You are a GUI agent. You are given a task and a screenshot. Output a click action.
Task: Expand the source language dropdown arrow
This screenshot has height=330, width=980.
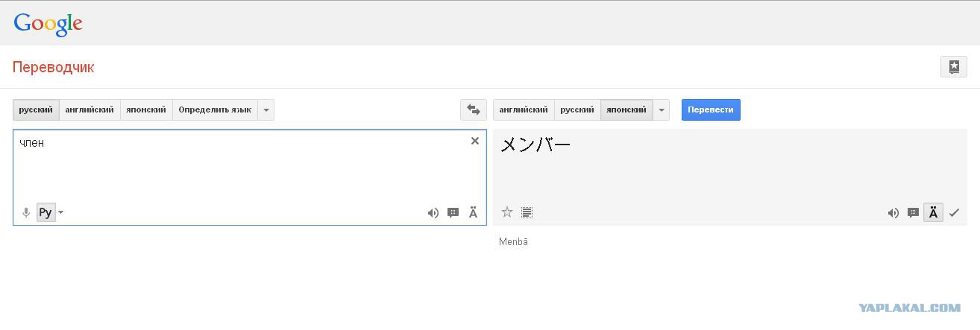tap(266, 110)
